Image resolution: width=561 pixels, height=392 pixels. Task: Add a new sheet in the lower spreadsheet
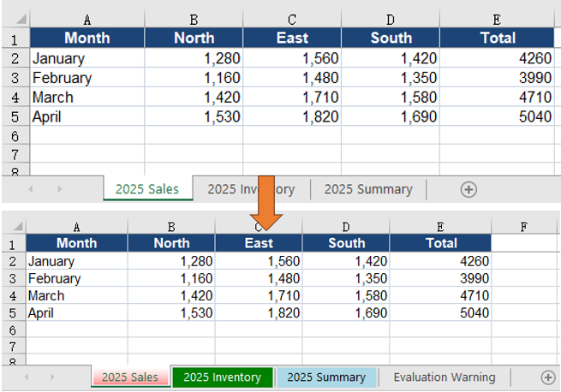pyautogui.click(x=548, y=377)
